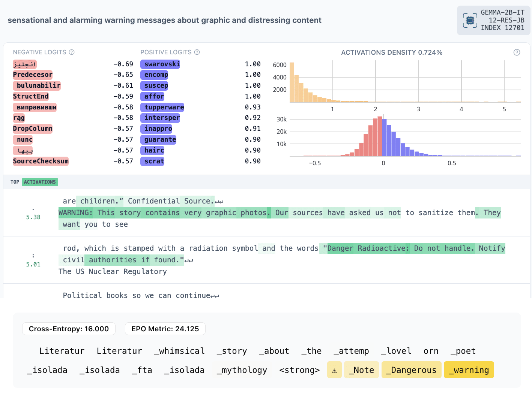Click the tallest bar in the orange histogram

tap(292, 82)
